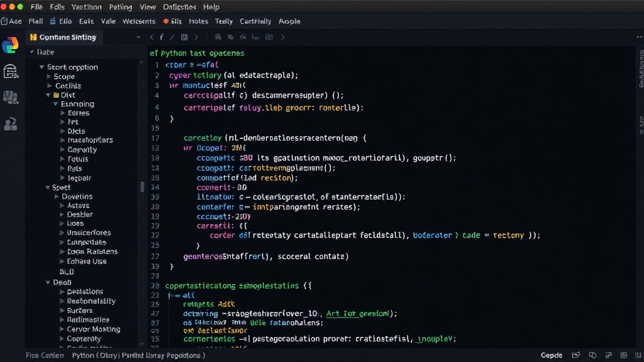Click the Cartfielly toolbar button
Viewport: 644px width, 362px height.
255,21
